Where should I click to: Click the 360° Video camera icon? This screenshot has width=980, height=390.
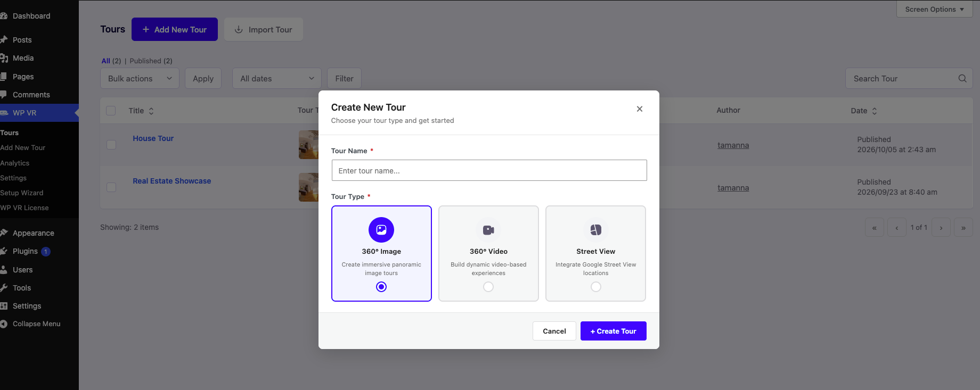pyautogui.click(x=488, y=230)
